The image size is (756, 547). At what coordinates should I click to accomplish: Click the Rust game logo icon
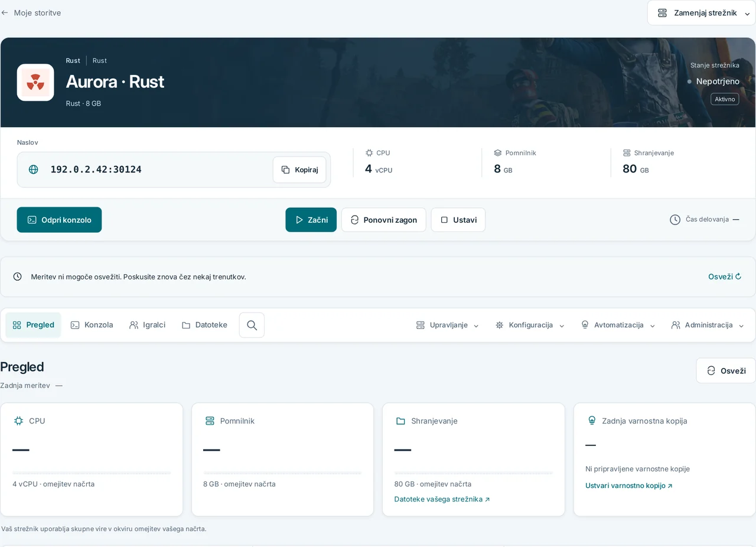[x=35, y=82]
